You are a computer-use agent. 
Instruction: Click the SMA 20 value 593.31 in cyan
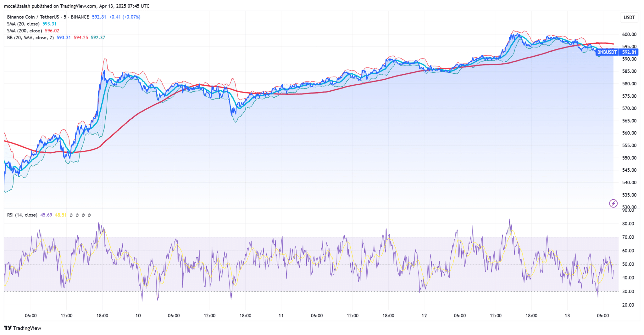point(49,24)
